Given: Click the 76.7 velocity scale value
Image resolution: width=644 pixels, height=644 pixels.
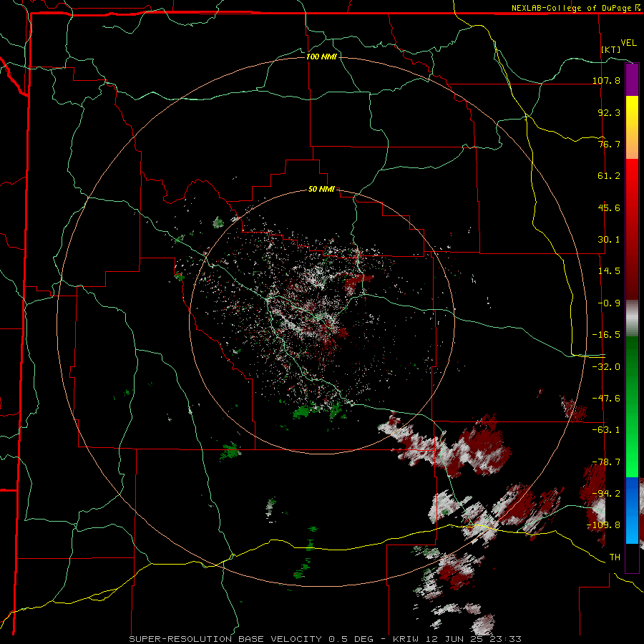Looking at the screenshot, I should coord(609,144).
